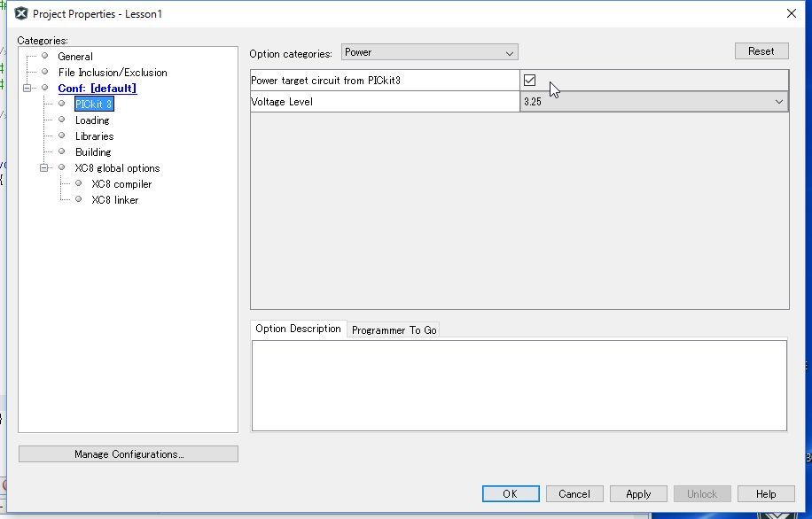Select Libraries category
The width and height of the screenshot is (812, 519).
[94, 136]
